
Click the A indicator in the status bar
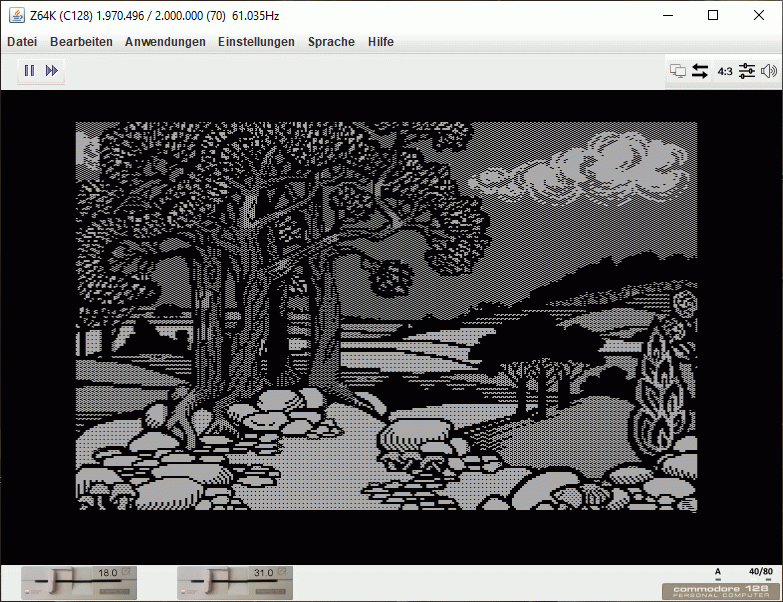pyautogui.click(x=718, y=572)
